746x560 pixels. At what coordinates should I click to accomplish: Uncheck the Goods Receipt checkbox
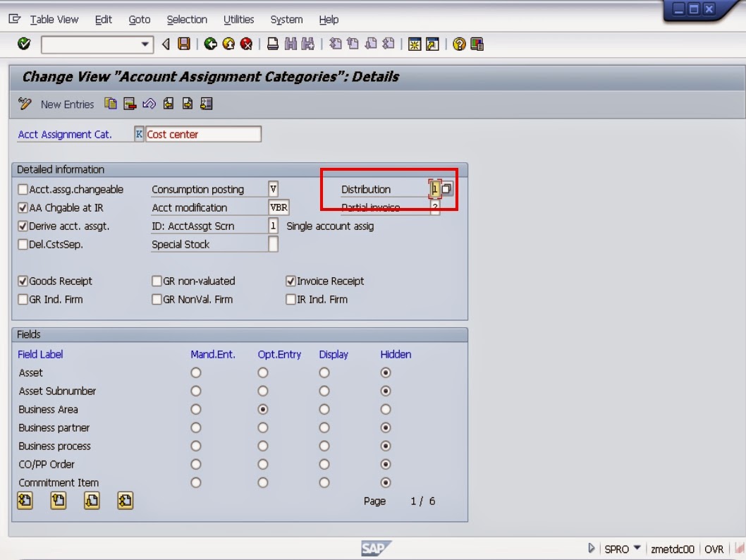(x=23, y=281)
